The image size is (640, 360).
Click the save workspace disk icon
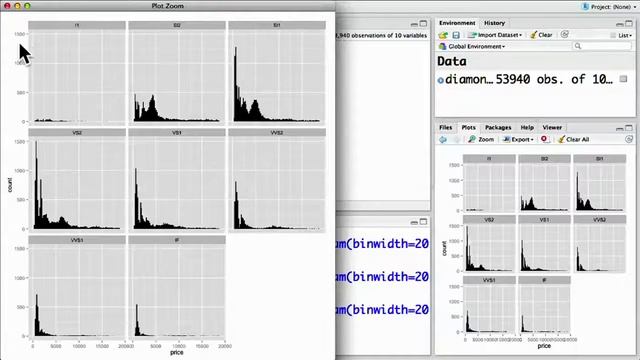456,35
